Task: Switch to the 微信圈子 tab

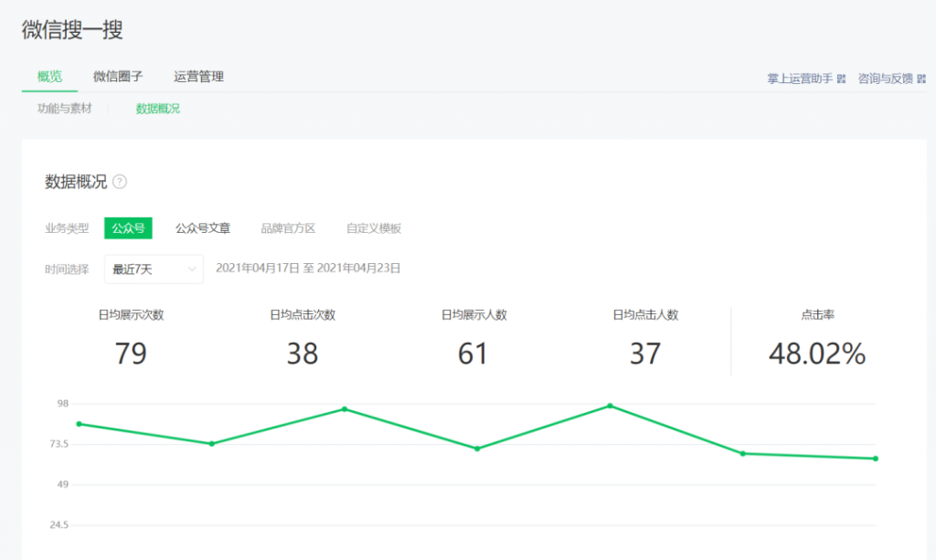Action: click(118, 77)
